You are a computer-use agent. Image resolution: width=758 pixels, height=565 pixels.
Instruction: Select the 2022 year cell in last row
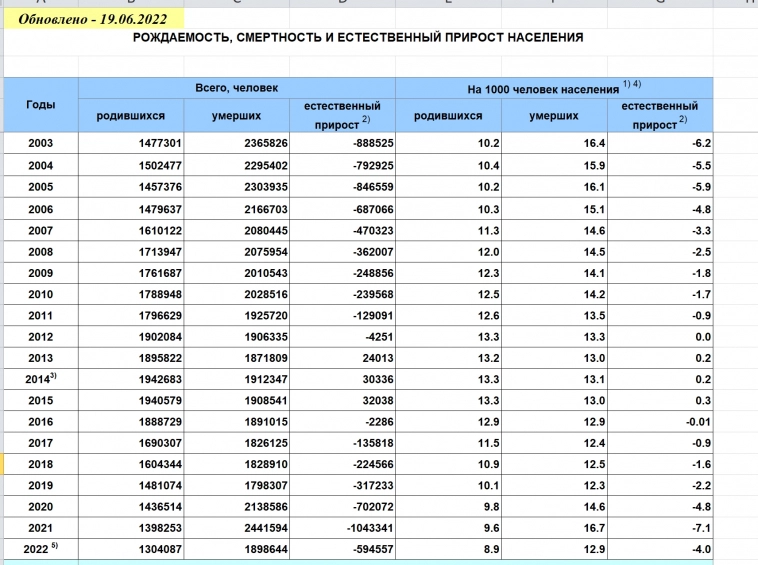pos(41,548)
